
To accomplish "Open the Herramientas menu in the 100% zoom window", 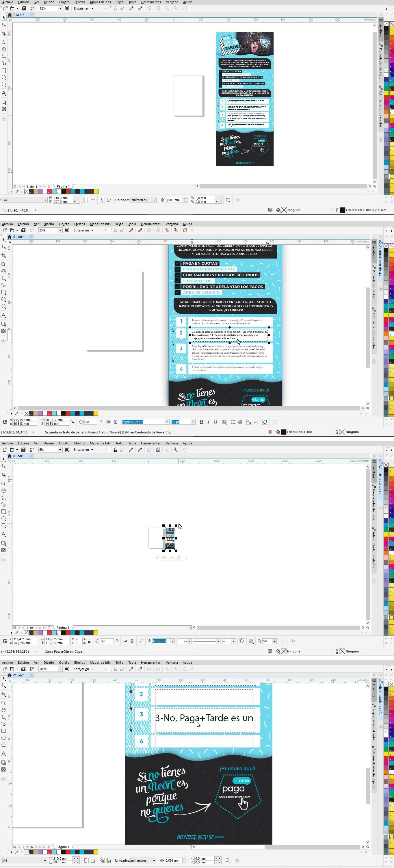I will click(x=150, y=663).
